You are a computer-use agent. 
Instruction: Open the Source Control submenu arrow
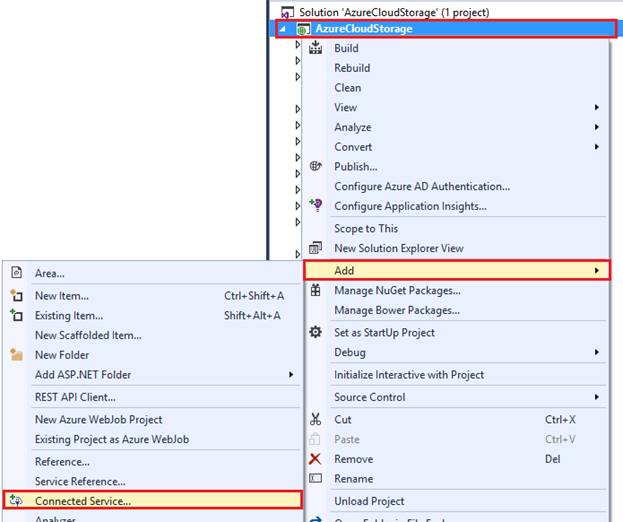click(596, 397)
